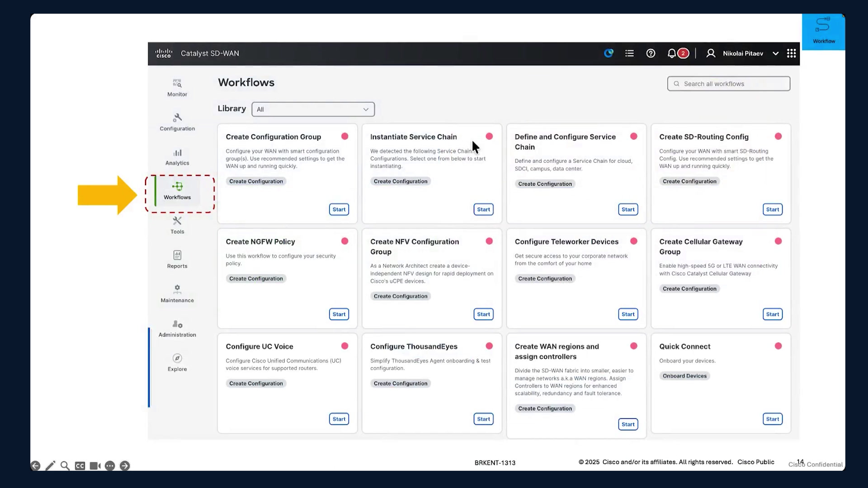The height and width of the screenshot is (488, 868).
Task: Open the Tools sidebar section
Action: tap(177, 225)
